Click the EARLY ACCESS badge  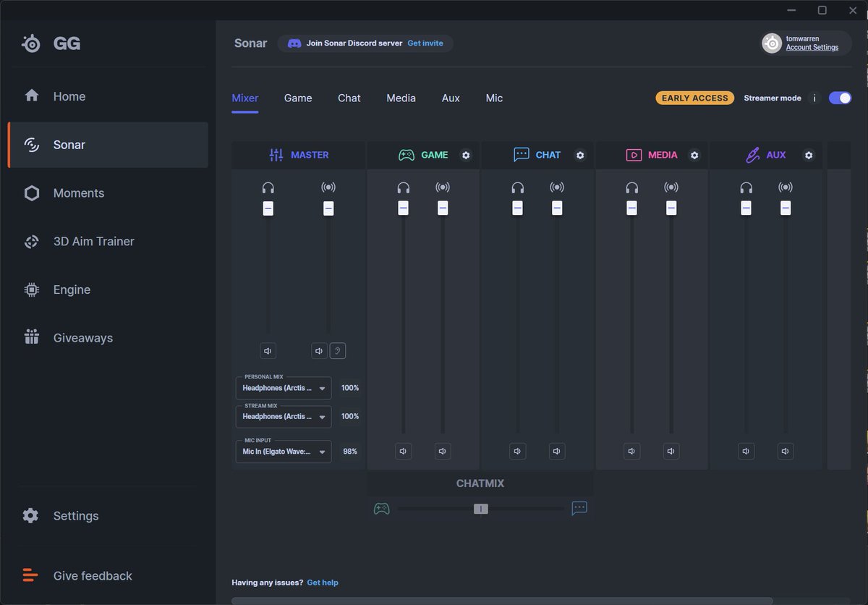tap(695, 98)
